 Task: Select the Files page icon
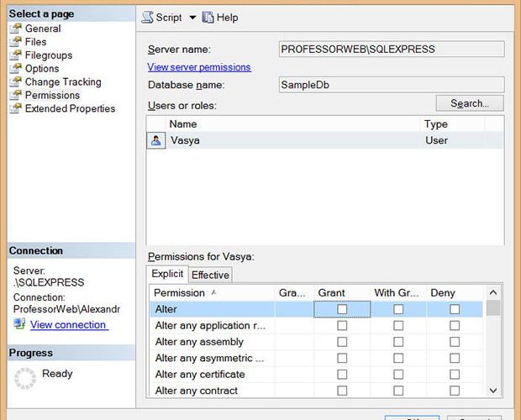coord(14,42)
